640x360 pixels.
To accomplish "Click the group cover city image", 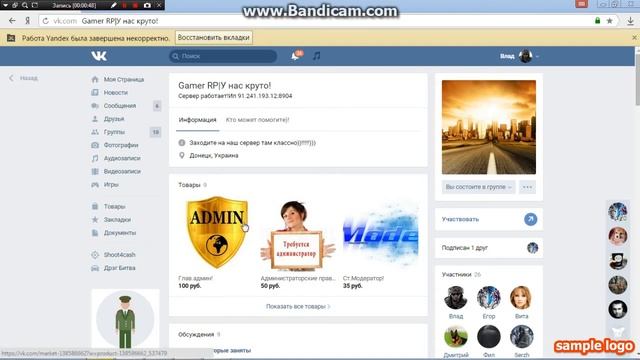I will (489, 127).
